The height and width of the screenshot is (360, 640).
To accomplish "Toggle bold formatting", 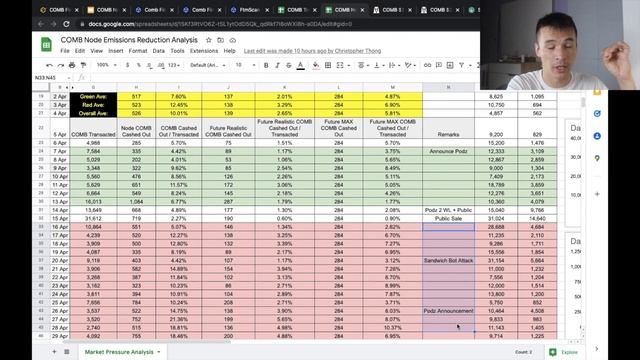I will [266, 65].
